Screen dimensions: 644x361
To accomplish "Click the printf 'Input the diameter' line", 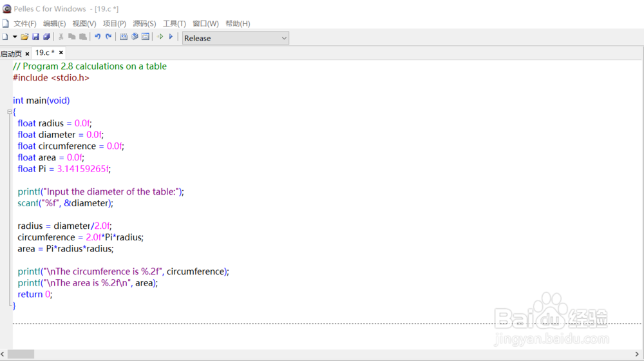I will 100,191.
